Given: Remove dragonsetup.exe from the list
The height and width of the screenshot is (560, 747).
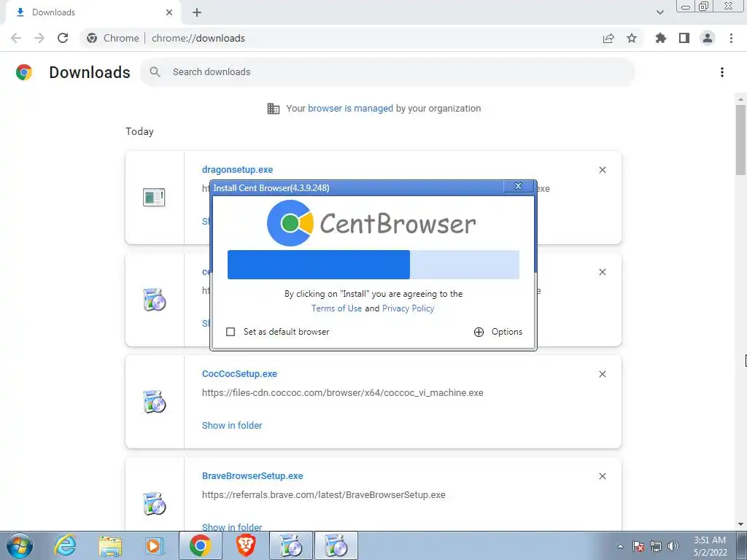Looking at the screenshot, I should point(602,170).
